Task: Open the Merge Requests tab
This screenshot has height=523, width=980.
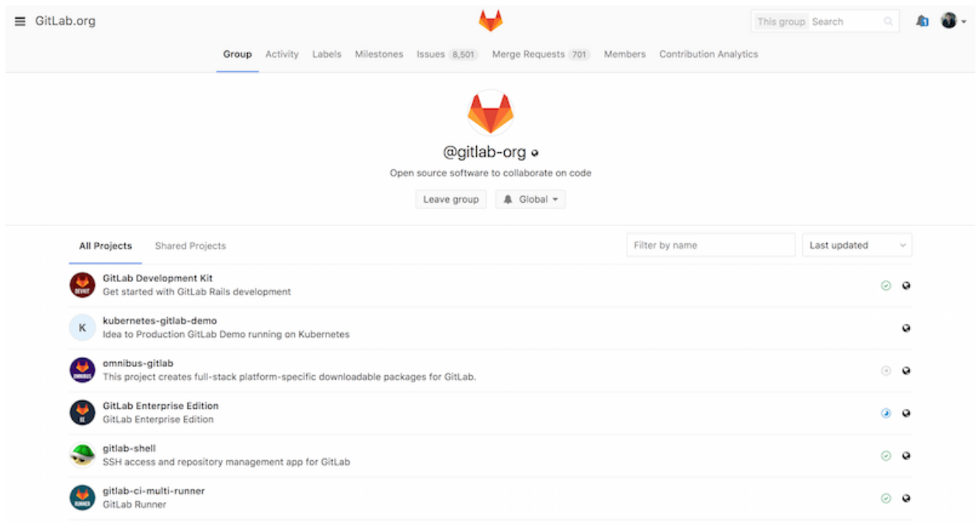Action: coord(541,54)
